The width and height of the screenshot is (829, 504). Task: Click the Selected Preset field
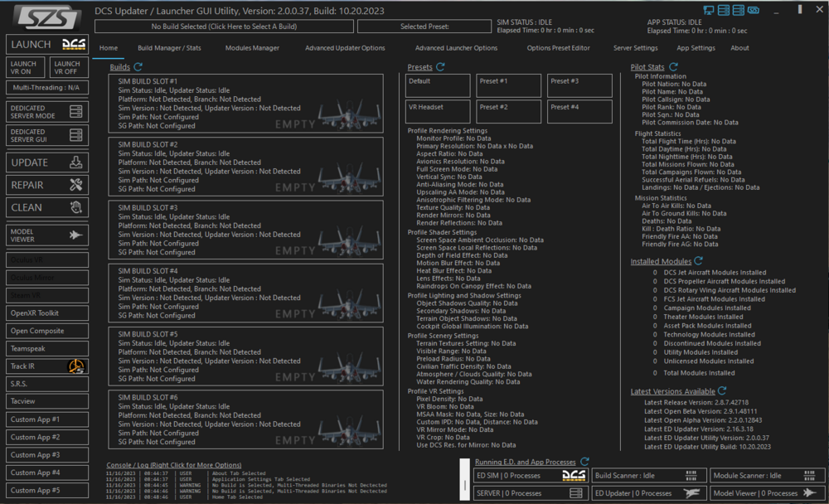click(x=424, y=27)
